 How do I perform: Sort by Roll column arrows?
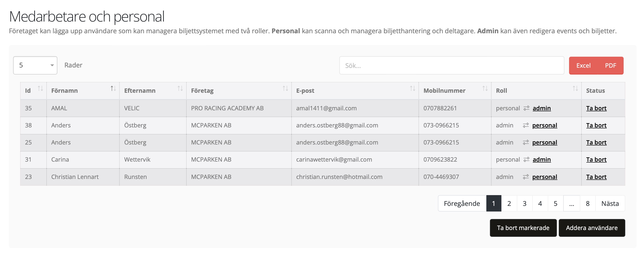(575, 89)
